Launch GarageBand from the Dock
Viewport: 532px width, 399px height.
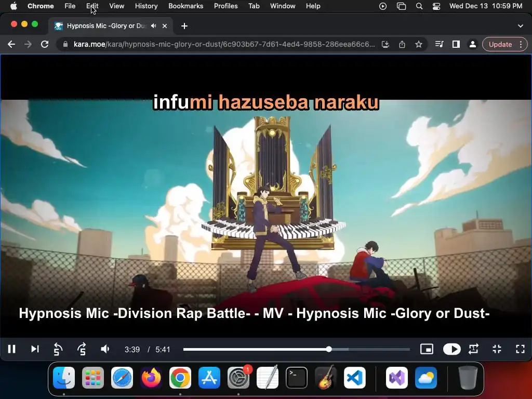pyautogui.click(x=326, y=378)
